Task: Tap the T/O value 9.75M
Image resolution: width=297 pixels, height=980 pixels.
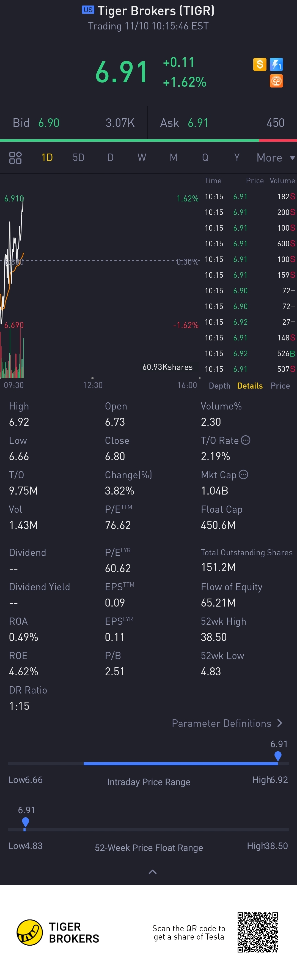Action: point(24,491)
